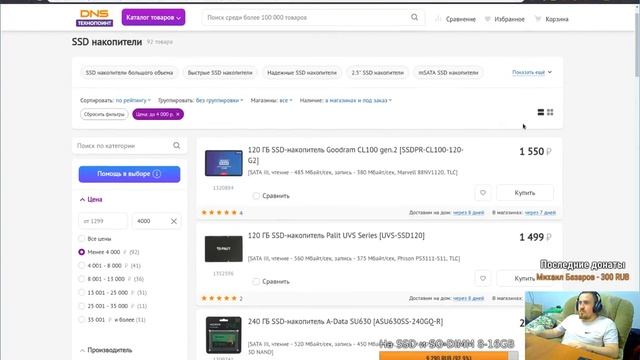Switch to grid view layout icon

[x=550, y=112]
